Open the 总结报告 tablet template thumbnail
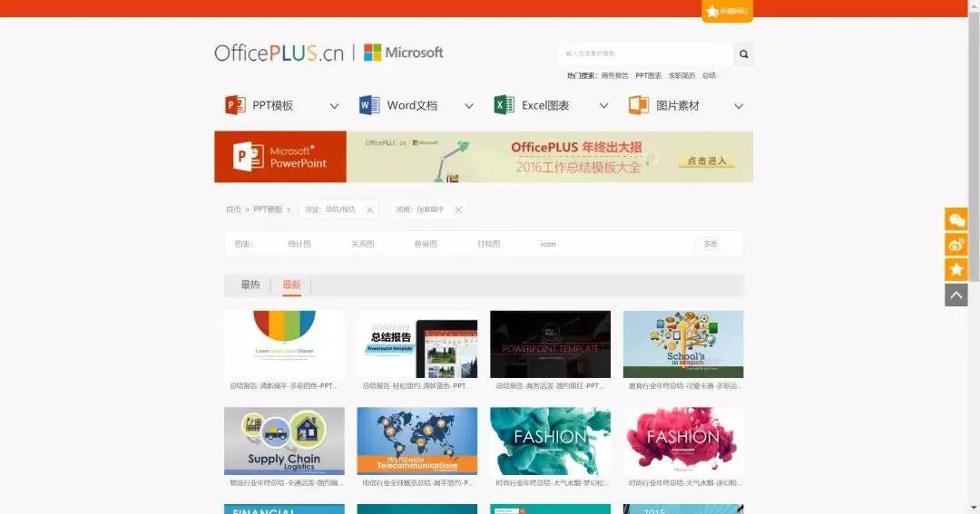The width and height of the screenshot is (980, 514). pyautogui.click(x=416, y=344)
